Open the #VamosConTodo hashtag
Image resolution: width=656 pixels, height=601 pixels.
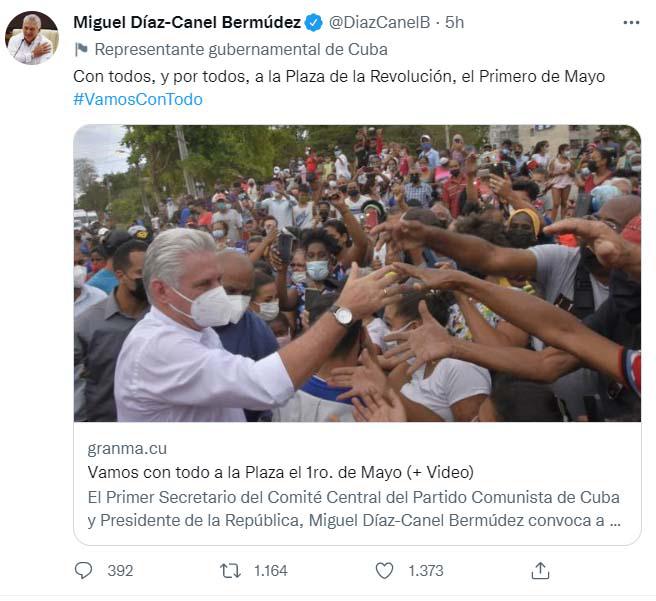click(x=138, y=100)
